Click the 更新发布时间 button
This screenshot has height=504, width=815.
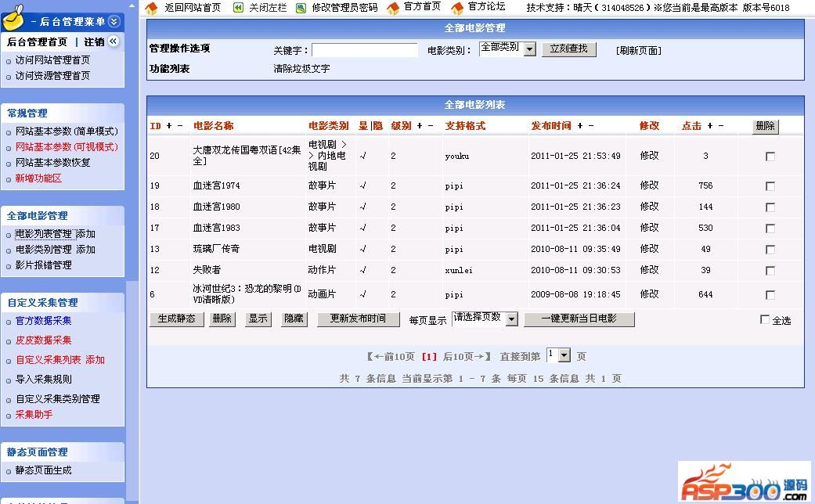coord(358,319)
